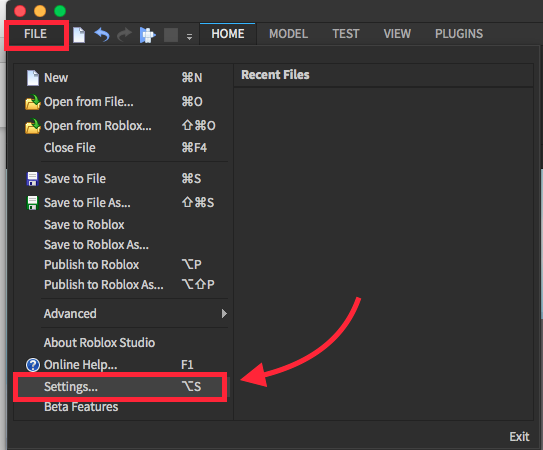The image size is (543, 450).
Task: Open the FILE menu
Action: (36, 34)
